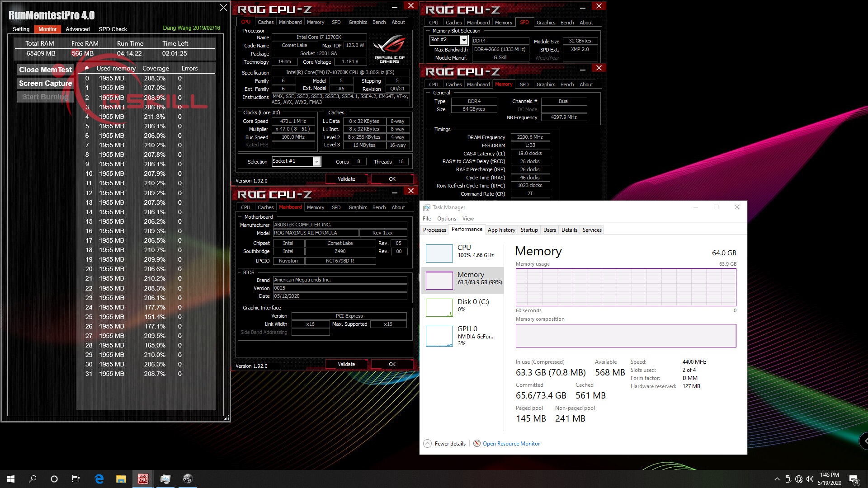This screenshot has height=488, width=868.
Task: Click the Windows Start button
Action: click(11, 479)
